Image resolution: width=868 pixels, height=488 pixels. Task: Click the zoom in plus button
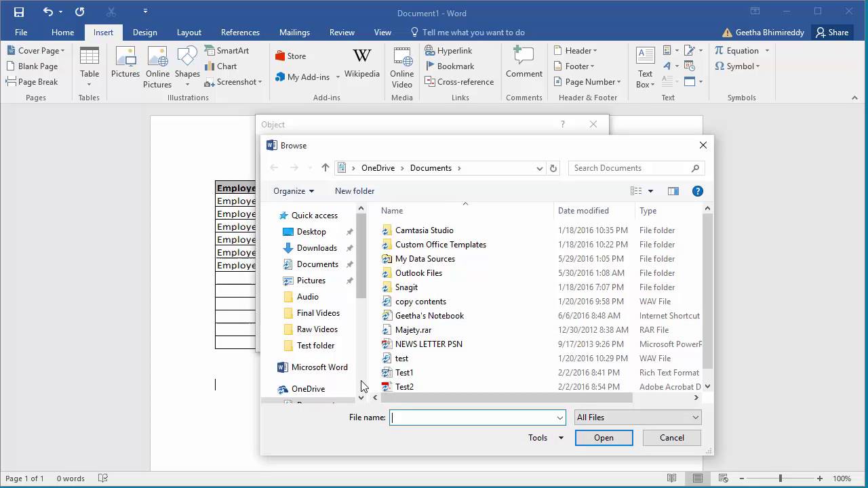click(820, 479)
